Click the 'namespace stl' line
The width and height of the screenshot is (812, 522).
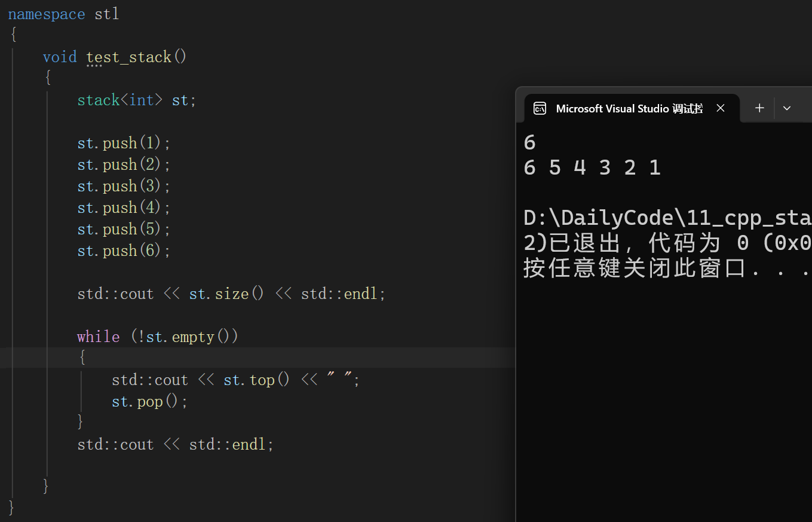pyautogui.click(x=64, y=14)
